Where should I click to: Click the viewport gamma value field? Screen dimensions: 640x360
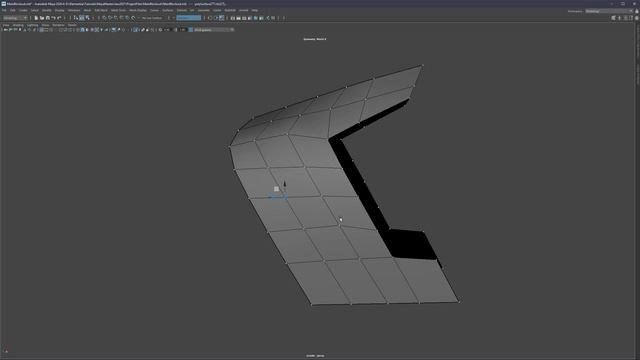pyautogui.click(x=182, y=30)
